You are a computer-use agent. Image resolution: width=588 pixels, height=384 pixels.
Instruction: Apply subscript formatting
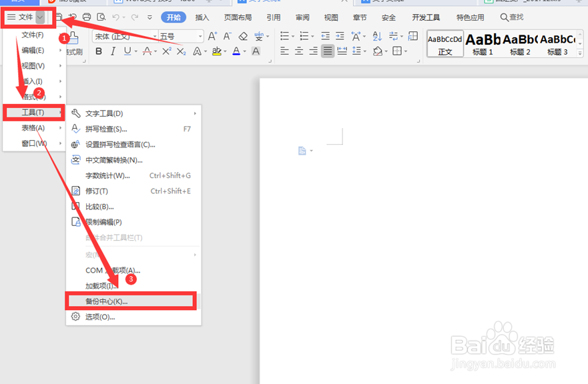181,51
